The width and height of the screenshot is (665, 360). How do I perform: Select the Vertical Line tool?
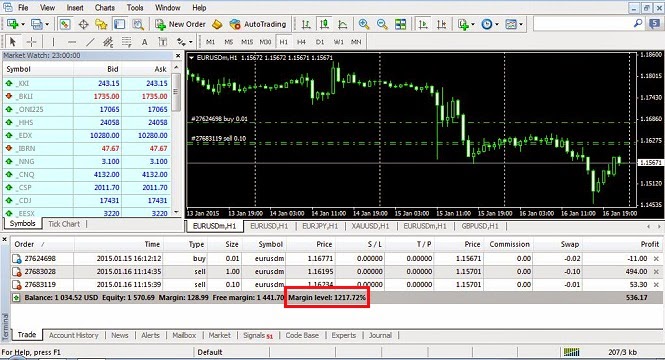tap(53, 42)
